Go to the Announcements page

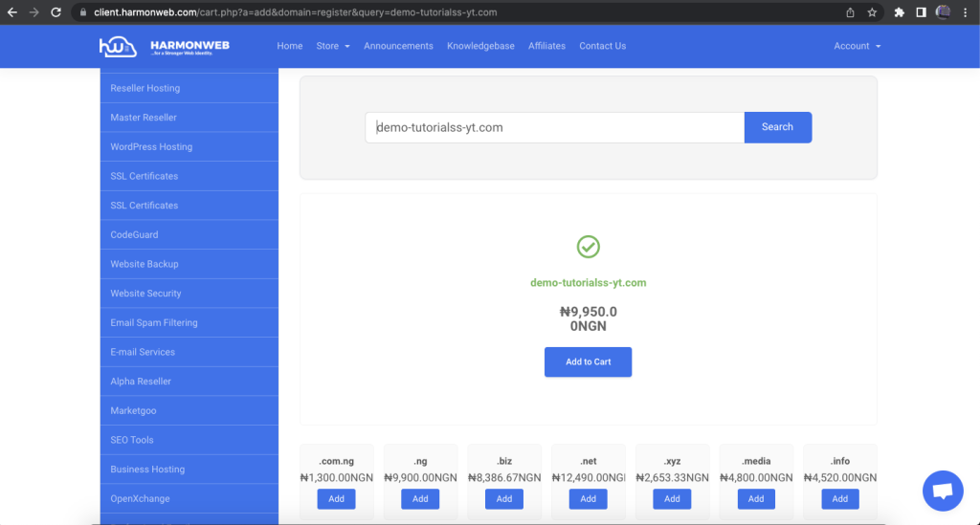tap(398, 46)
